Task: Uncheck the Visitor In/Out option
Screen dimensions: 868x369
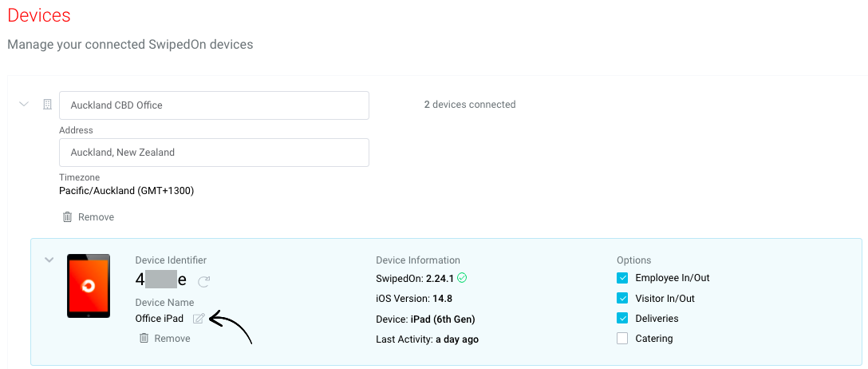Action: coord(622,298)
